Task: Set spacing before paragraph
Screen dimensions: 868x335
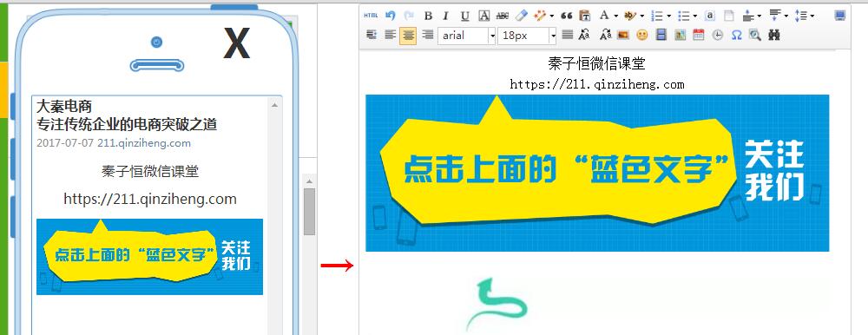Action: click(x=748, y=16)
